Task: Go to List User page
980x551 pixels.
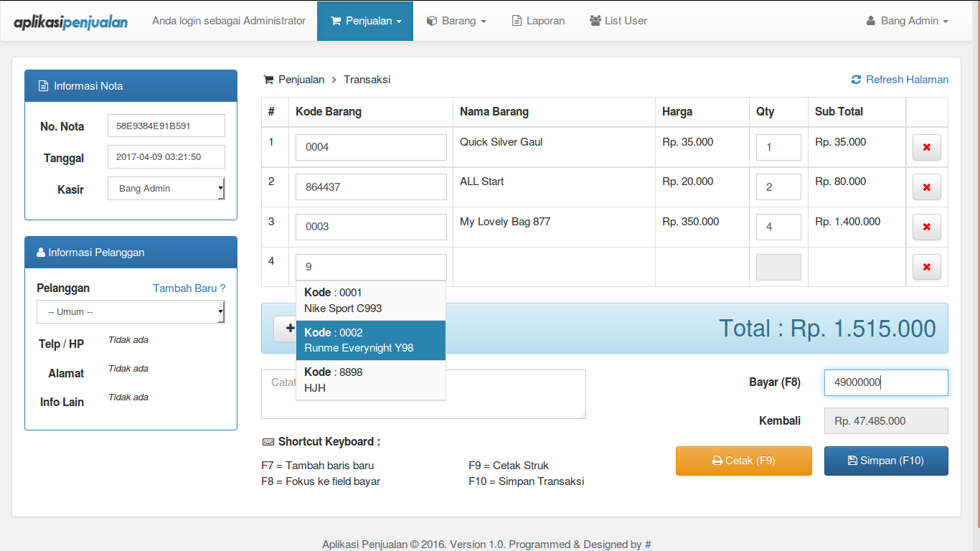Action: (618, 21)
